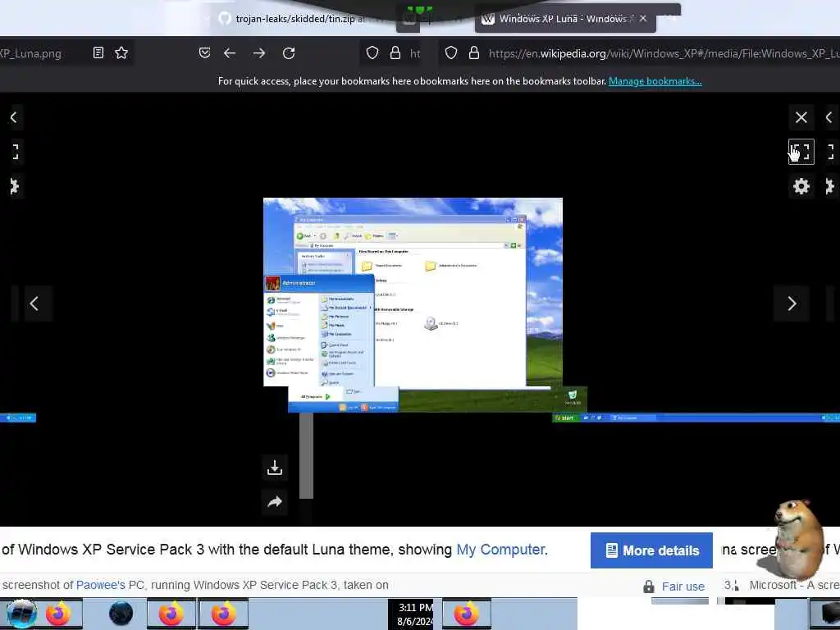Bookmark this page with the star icon

point(121,52)
